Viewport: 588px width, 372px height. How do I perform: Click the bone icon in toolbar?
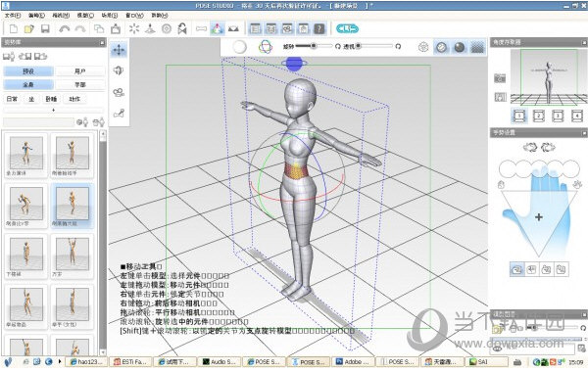click(201, 28)
